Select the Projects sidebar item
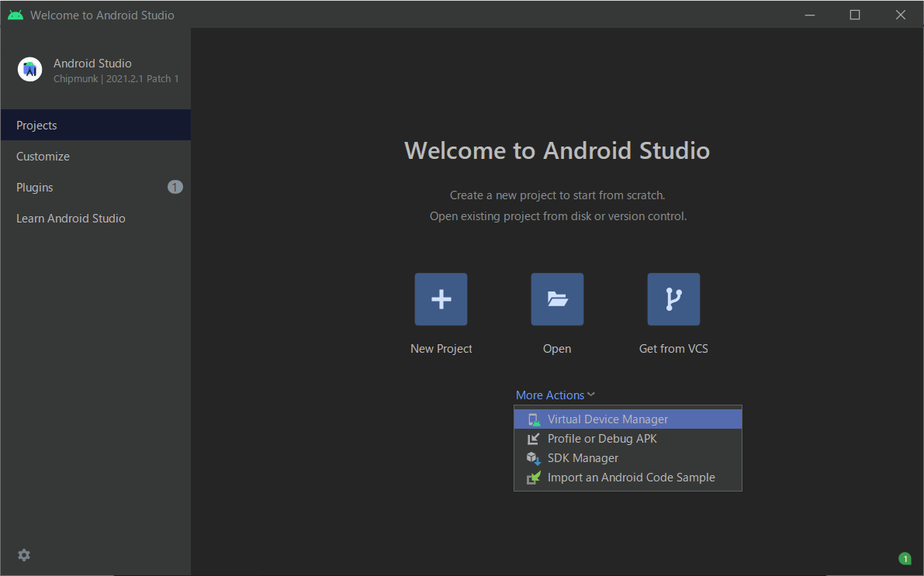This screenshot has height=576, width=924. click(36, 126)
